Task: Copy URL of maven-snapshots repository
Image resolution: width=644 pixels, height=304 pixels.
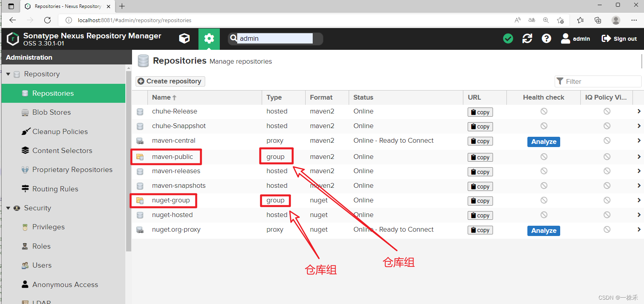Action: coord(480,187)
